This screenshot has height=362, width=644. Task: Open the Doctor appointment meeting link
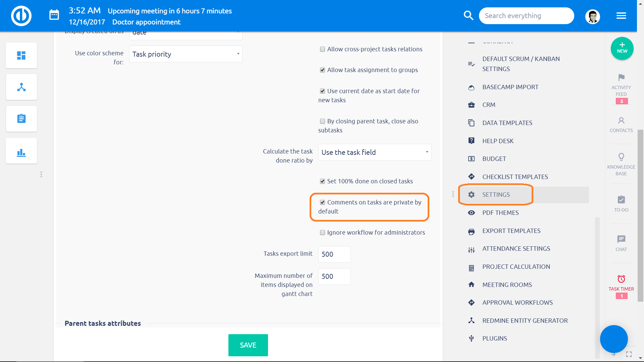pyautogui.click(x=146, y=22)
